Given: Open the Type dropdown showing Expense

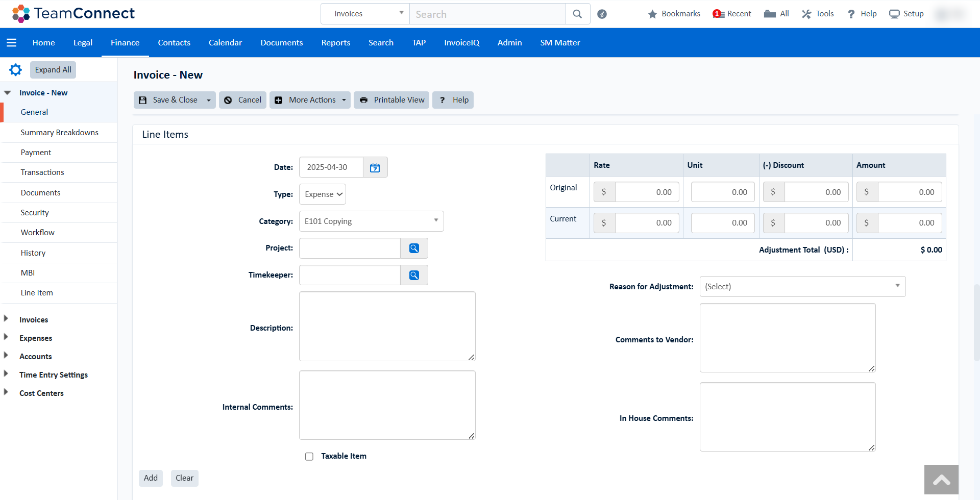Looking at the screenshot, I should 323,194.
